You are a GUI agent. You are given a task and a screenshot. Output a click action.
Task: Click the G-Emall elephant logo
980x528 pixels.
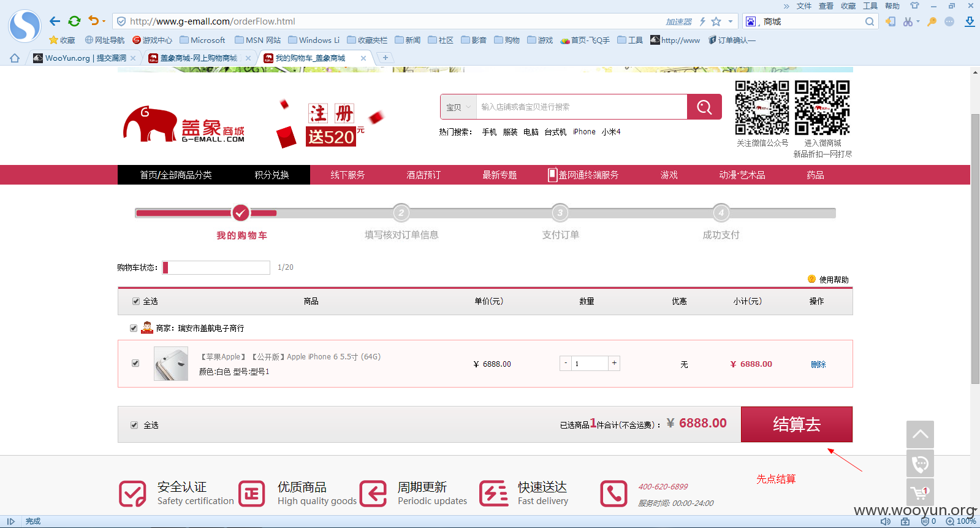click(x=184, y=124)
